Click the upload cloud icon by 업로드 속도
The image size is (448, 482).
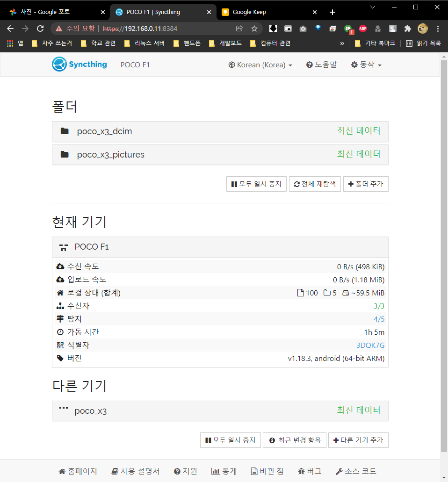[60, 280]
